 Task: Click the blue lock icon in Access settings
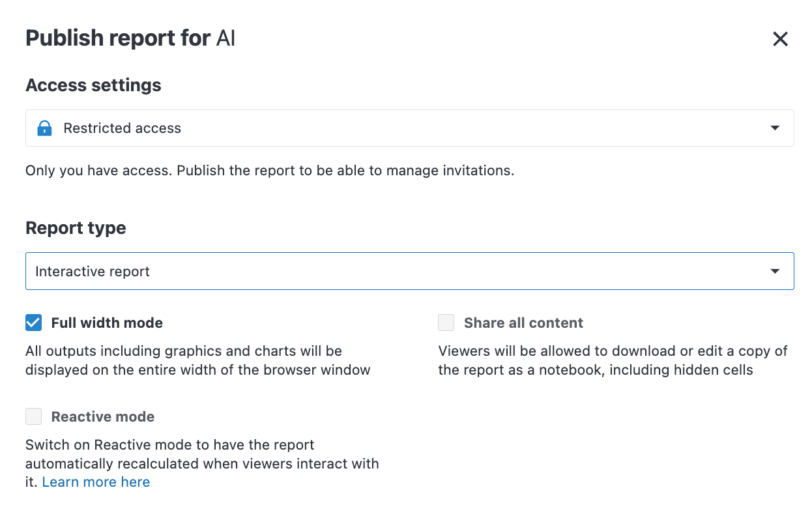tap(44, 128)
